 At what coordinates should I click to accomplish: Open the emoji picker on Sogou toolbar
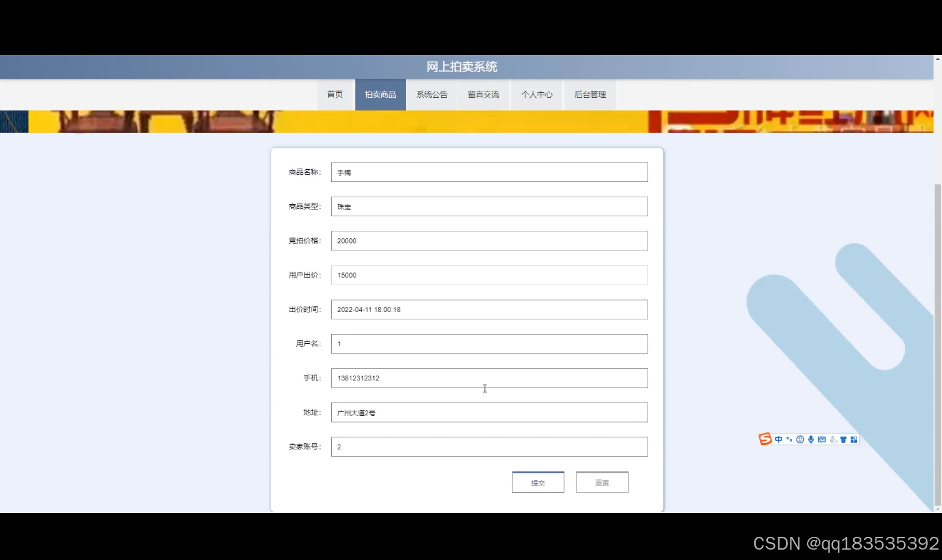799,439
